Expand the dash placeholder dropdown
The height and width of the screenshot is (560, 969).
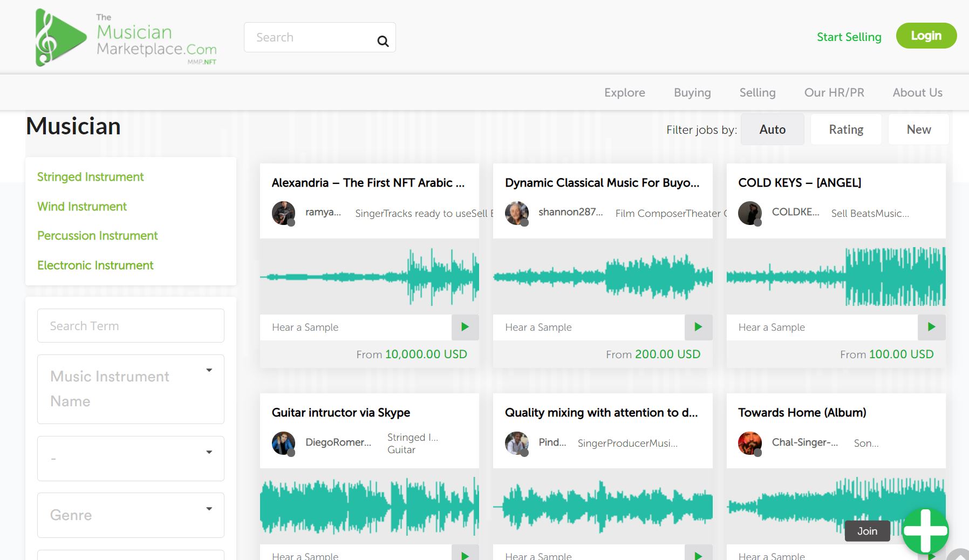[x=131, y=459]
